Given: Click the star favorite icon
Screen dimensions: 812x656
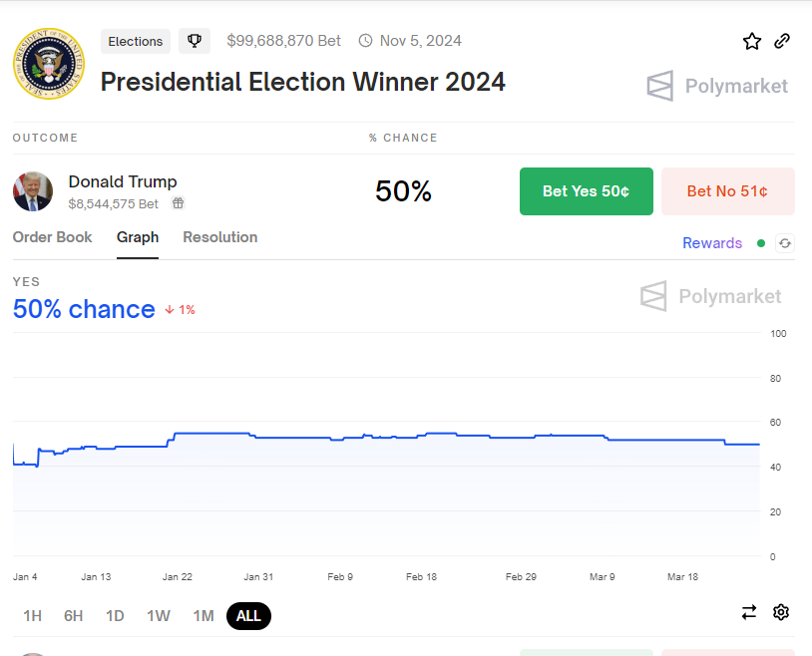Looking at the screenshot, I should coord(752,41).
